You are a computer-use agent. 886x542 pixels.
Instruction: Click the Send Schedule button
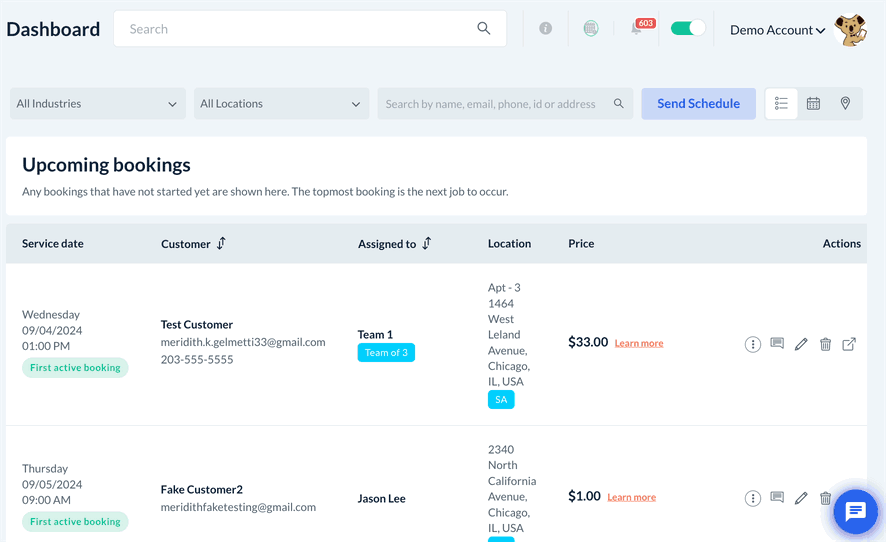(x=698, y=104)
